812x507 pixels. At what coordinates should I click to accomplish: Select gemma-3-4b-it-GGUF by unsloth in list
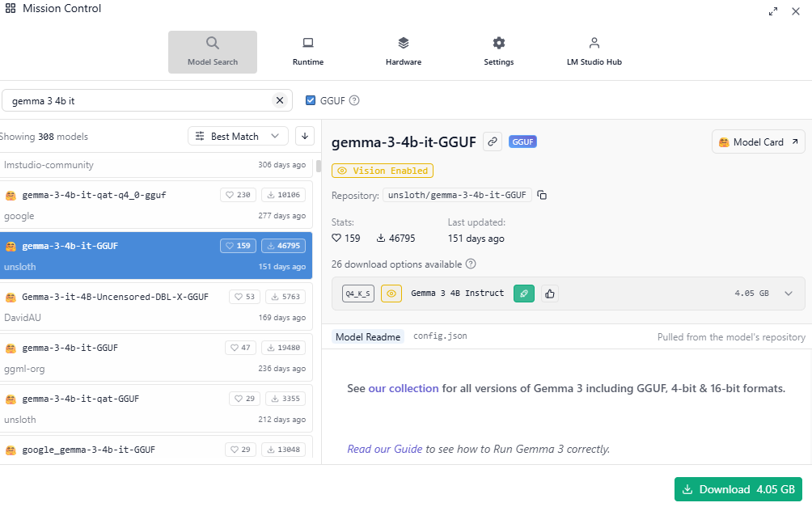click(x=156, y=256)
